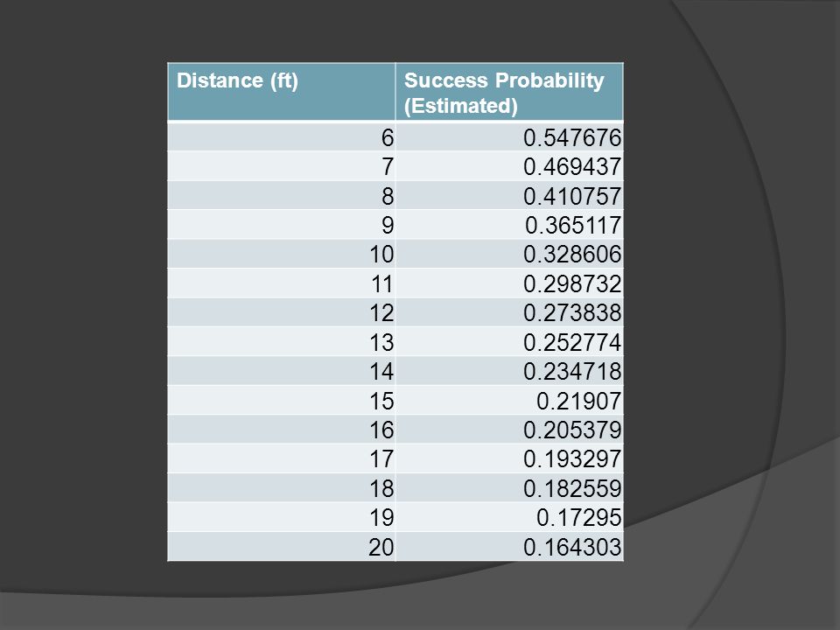Viewport: 840px width, 630px height.
Task: Select the distance cell showing 14
Action: coord(282,371)
